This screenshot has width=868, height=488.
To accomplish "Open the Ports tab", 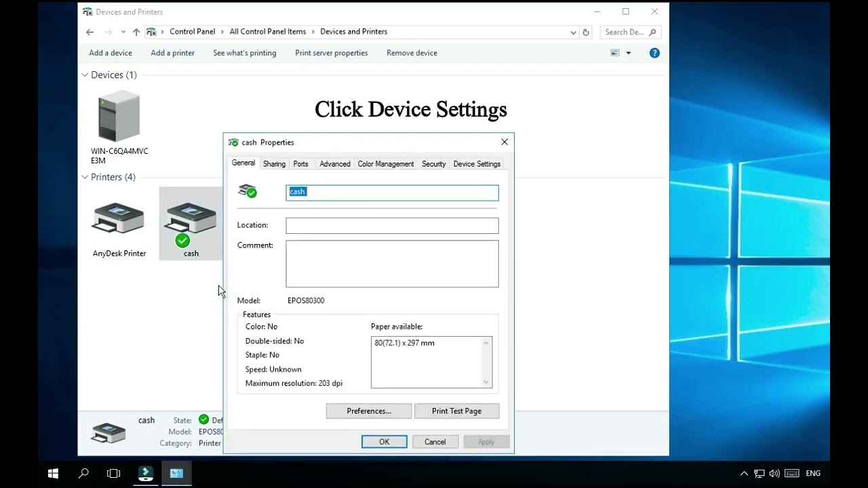I will tap(300, 164).
